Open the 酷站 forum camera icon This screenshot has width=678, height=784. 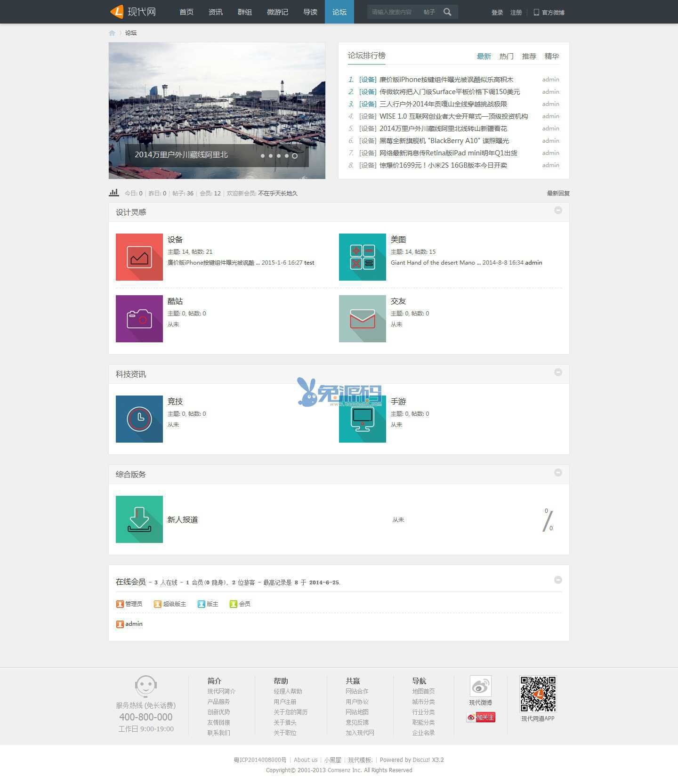[139, 319]
